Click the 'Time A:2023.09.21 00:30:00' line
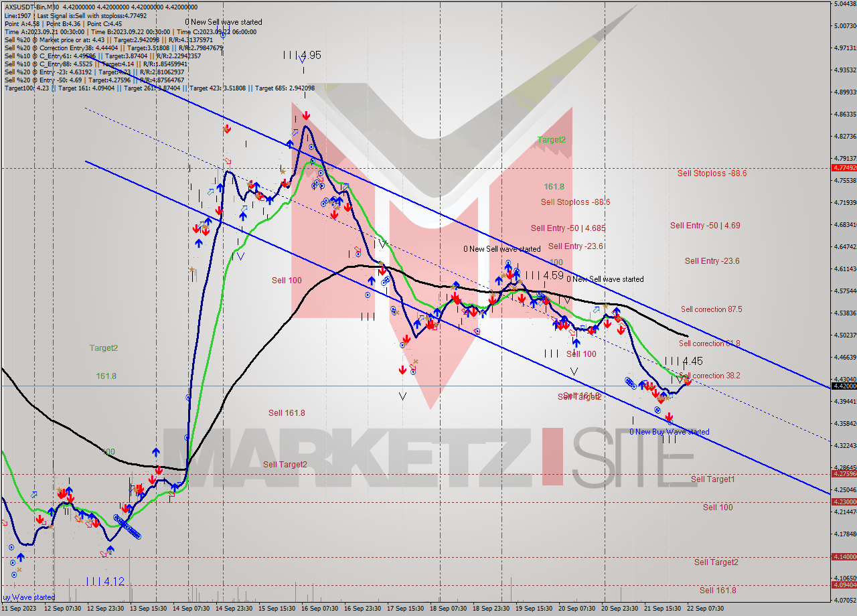 click(131, 31)
